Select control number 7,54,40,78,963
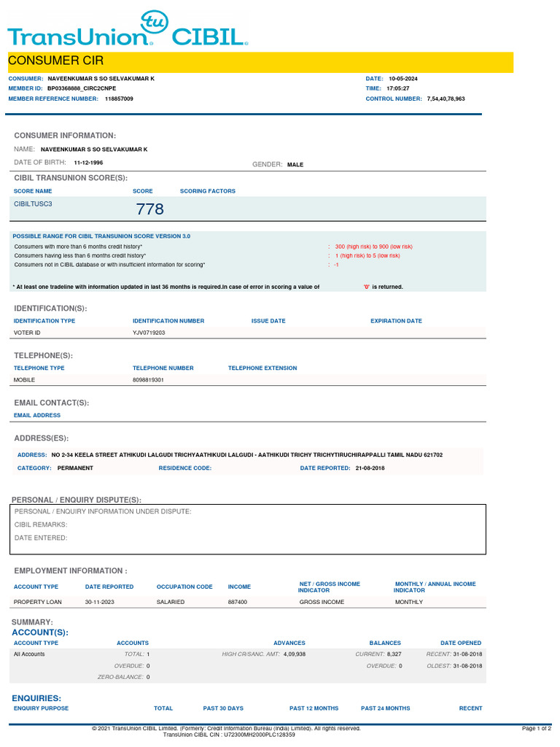The width and height of the screenshot is (560, 747). (x=446, y=98)
